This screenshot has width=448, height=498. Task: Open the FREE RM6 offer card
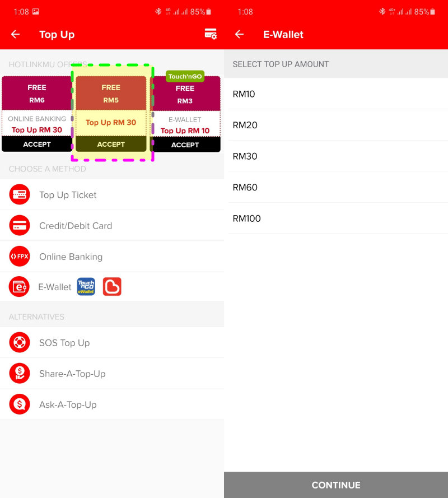tap(37, 114)
